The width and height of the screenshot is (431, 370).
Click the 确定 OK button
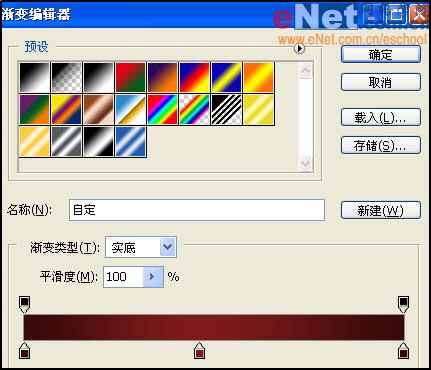pos(381,54)
